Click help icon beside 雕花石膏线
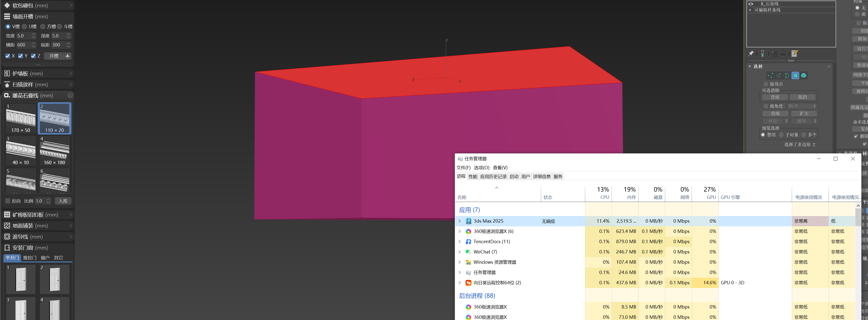 [x=70, y=96]
